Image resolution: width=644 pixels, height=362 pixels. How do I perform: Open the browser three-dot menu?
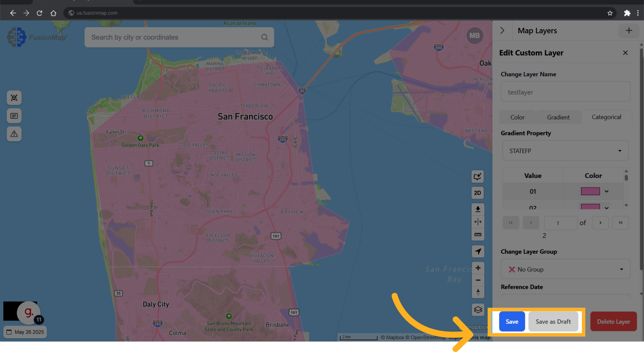pos(638,13)
